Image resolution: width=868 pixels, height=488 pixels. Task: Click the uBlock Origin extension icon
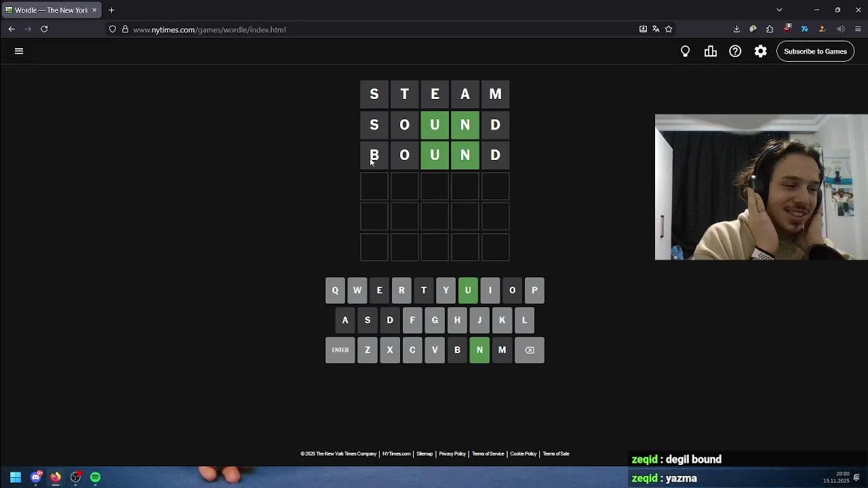787,28
